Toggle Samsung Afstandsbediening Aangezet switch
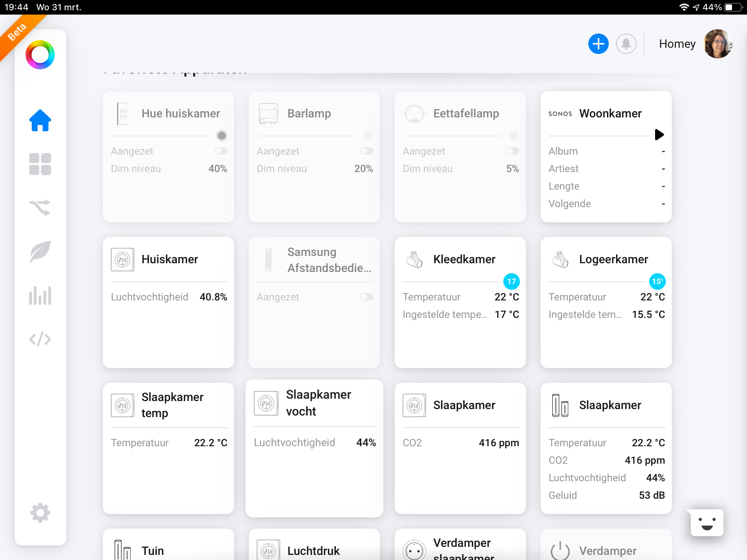This screenshot has width=747, height=560. coord(367,297)
